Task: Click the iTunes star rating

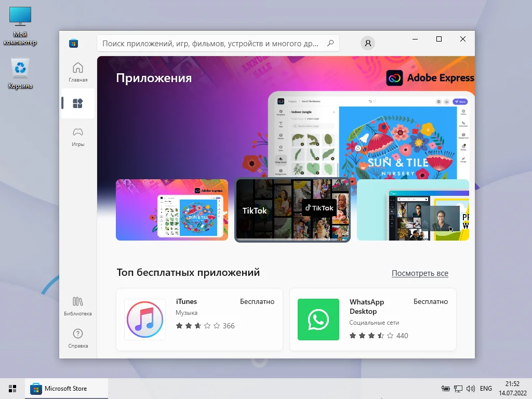Action: point(198,326)
